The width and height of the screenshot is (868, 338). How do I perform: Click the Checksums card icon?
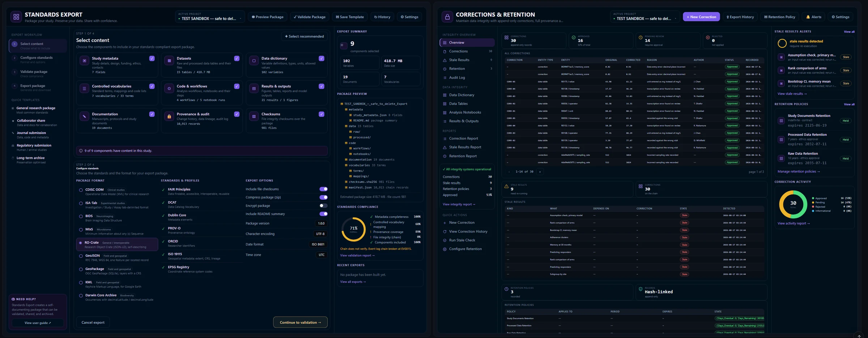254,116
